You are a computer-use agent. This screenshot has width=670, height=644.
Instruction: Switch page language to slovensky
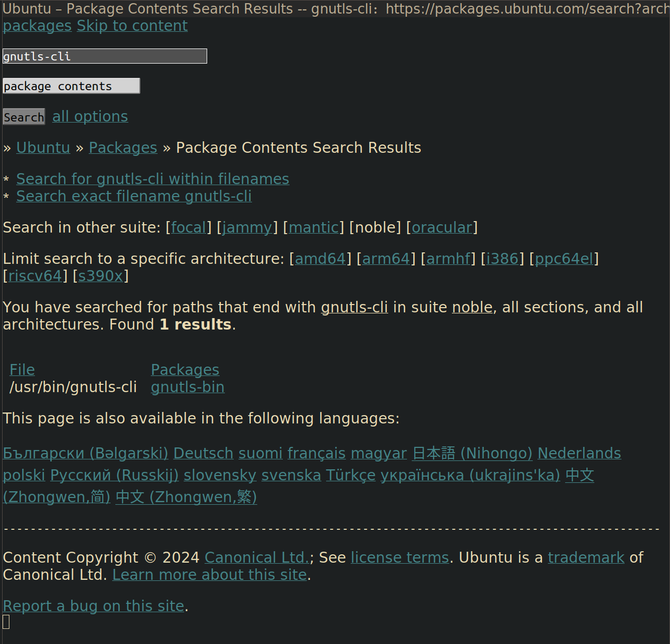[x=220, y=475]
